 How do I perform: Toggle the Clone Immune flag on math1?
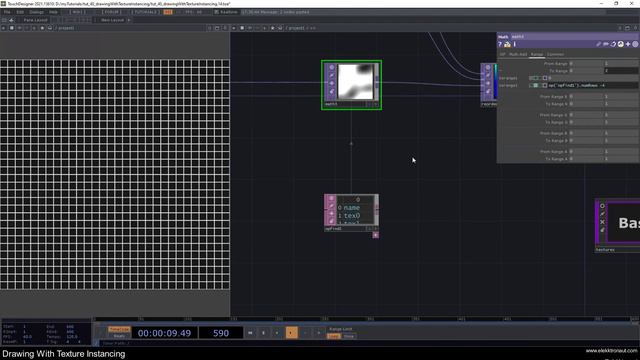coord(331,75)
